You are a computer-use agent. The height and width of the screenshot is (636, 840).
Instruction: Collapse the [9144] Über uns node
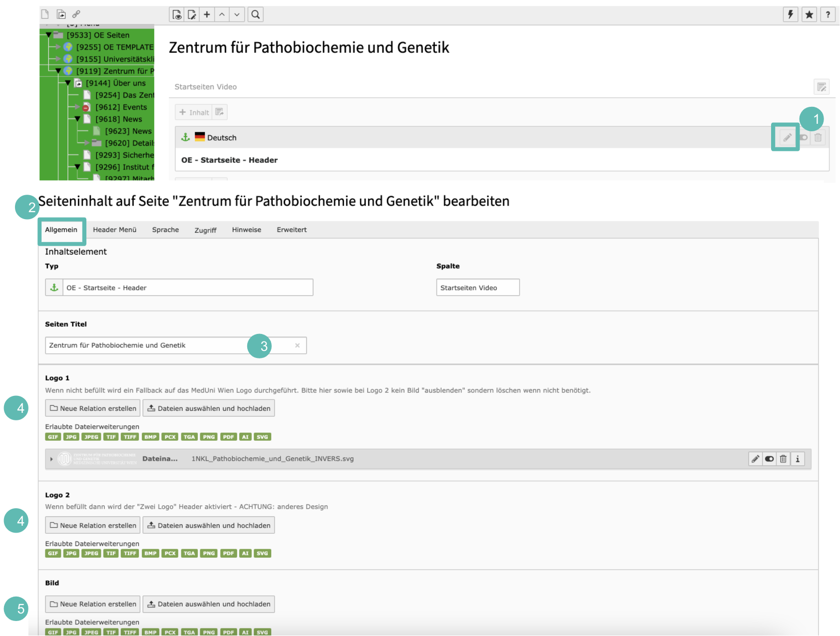point(68,83)
